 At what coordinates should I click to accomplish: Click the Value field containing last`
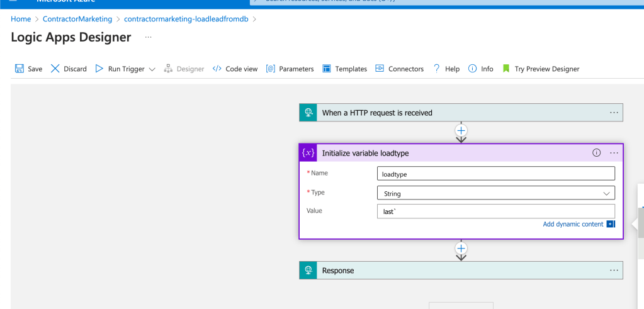coord(495,211)
